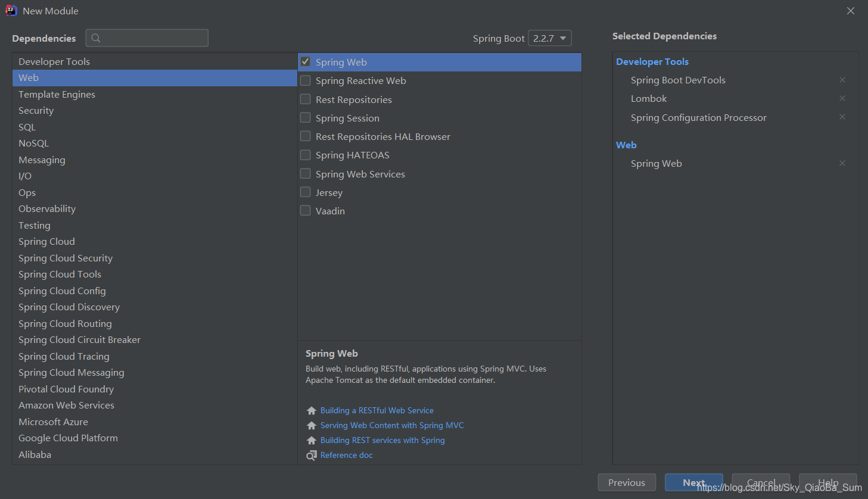The image size is (868, 499).
Task: Open Building REST services with Spring link
Action: (382, 441)
